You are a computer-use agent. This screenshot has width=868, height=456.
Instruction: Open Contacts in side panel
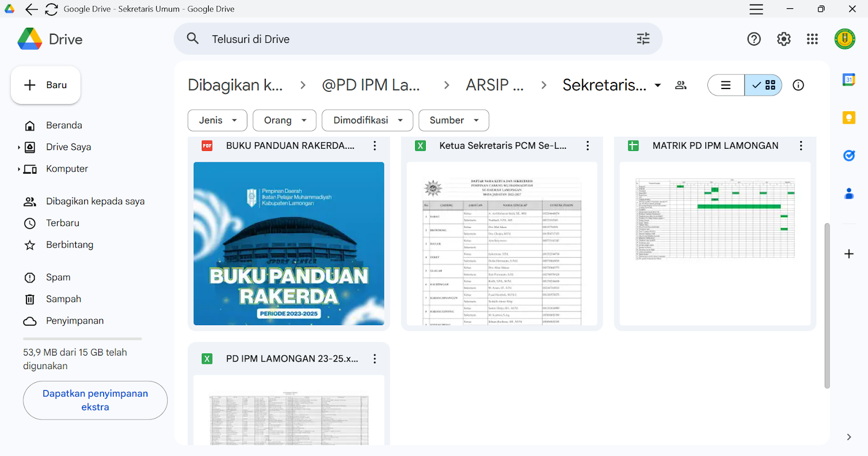[849, 194]
